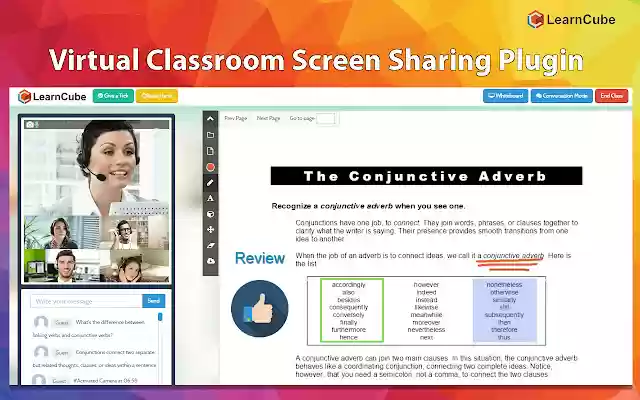Click the underlined 'conjunctive adverb' phrase
The image size is (640, 400).
[513, 256]
